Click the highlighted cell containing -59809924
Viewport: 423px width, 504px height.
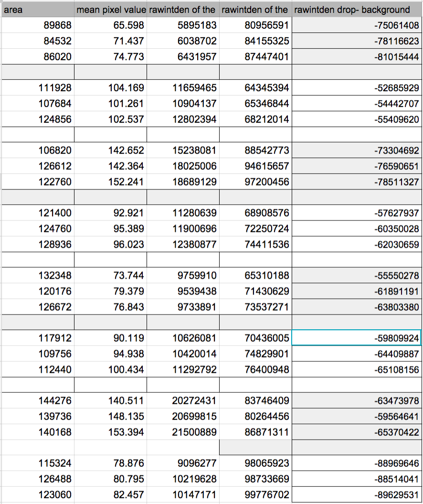357,338
